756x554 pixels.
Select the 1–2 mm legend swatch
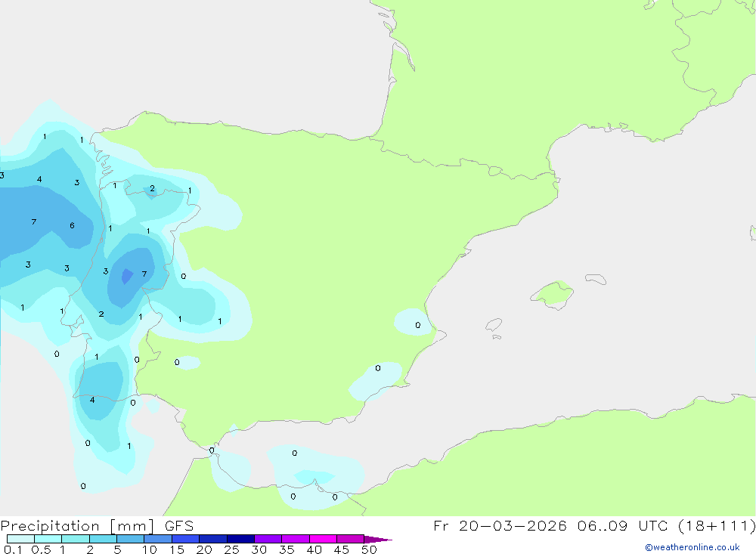click(x=76, y=539)
